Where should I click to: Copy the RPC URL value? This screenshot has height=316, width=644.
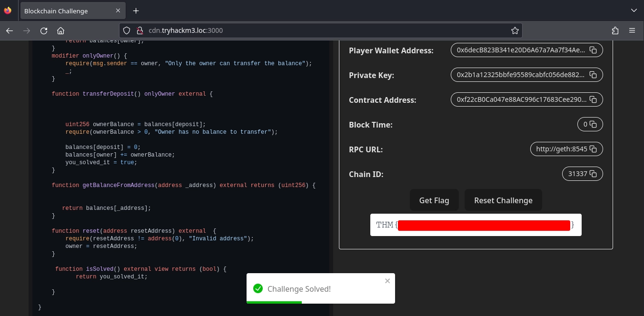(x=593, y=149)
